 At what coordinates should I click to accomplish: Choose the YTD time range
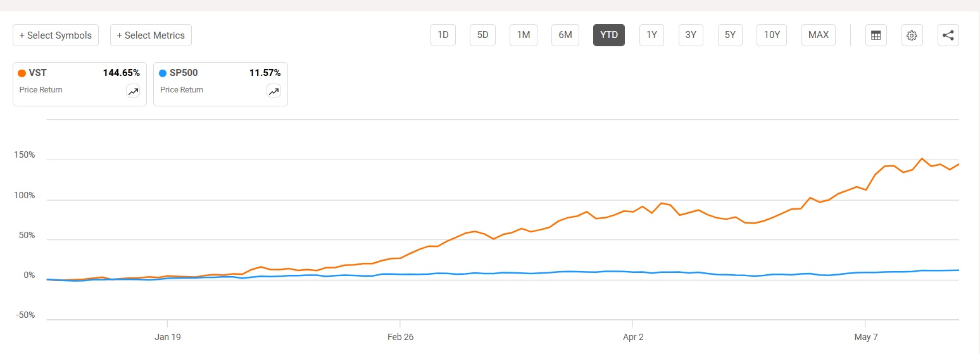tap(608, 35)
